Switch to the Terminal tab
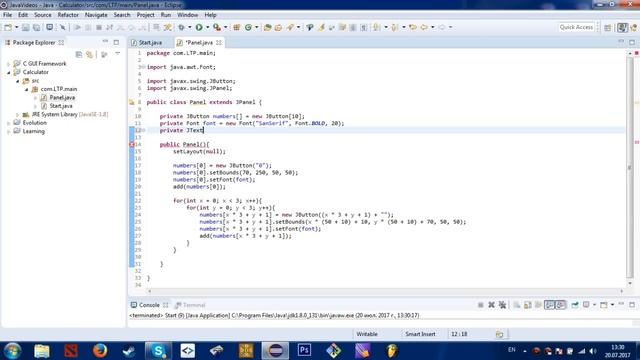This screenshot has width=640, height=360. (190, 305)
